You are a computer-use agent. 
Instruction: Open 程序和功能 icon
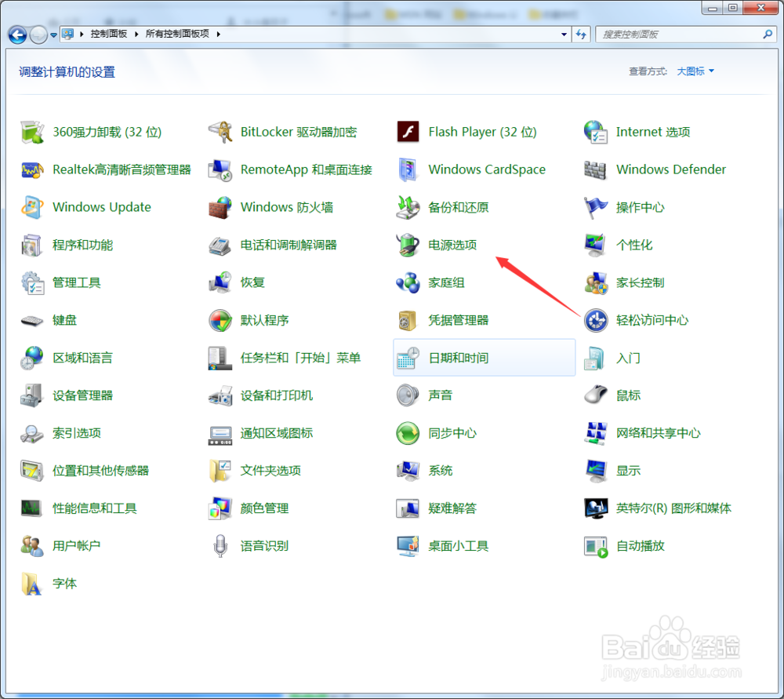(32, 246)
